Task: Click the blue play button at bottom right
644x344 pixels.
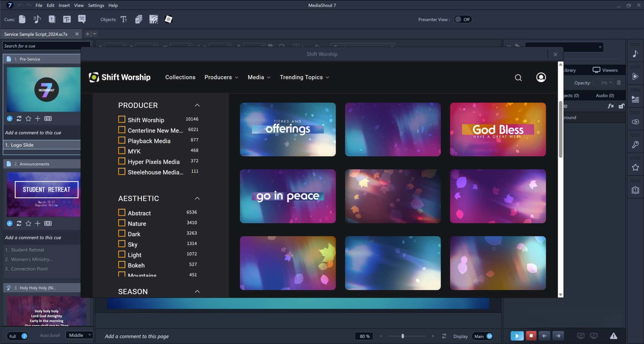Action: [x=517, y=336]
